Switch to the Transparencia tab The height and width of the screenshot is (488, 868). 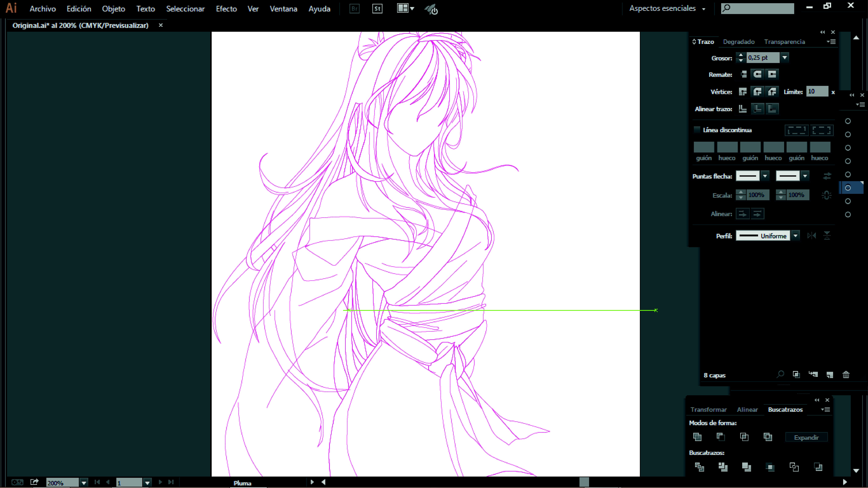[784, 42]
